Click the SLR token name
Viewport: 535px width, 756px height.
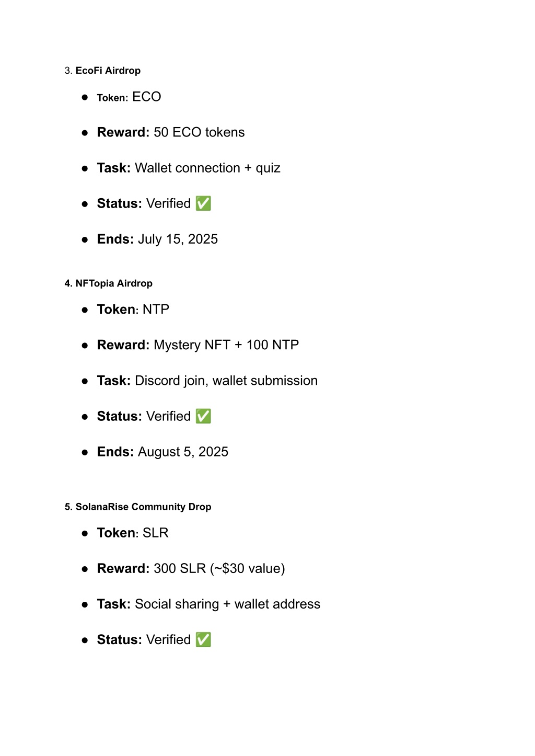click(155, 533)
